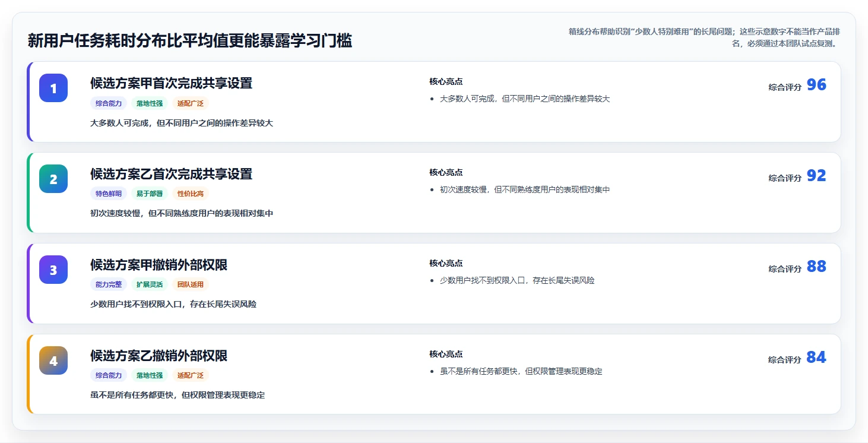Click the score value 96
The height and width of the screenshot is (443, 868).
click(x=816, y=85)
